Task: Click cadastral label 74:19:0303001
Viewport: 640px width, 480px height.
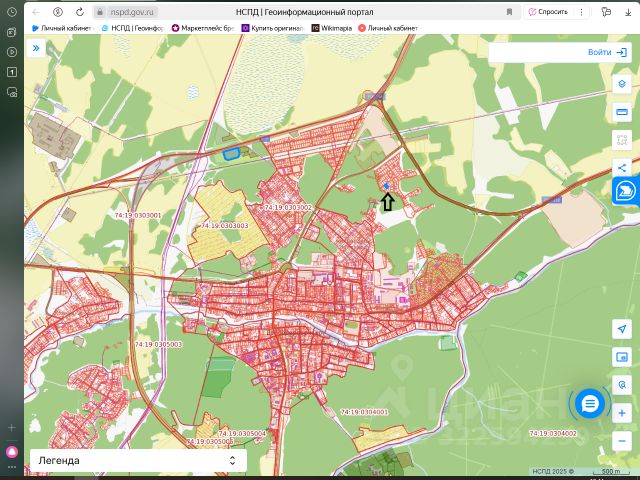Action: (138, 215)
